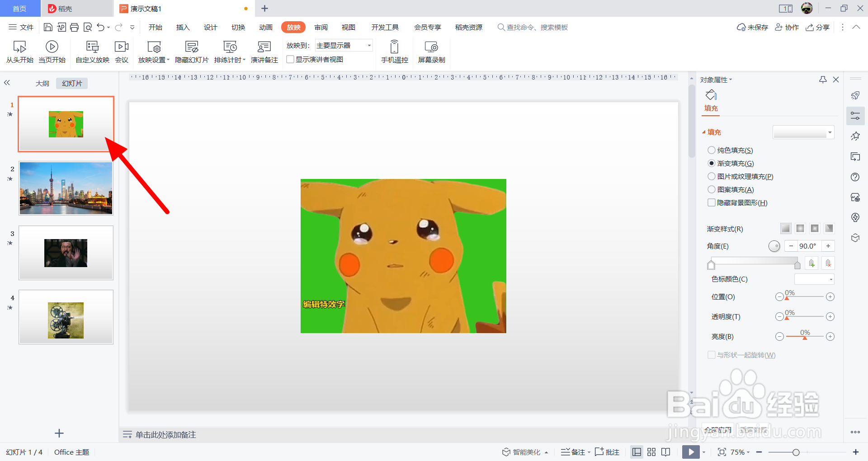Open the help sidebar icon
This screenshot has height=461, width=868.
(x=855, y=177)
